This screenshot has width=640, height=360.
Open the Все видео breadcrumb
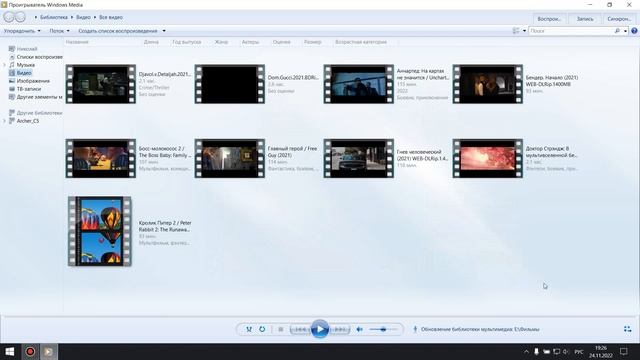coord(111,17)
